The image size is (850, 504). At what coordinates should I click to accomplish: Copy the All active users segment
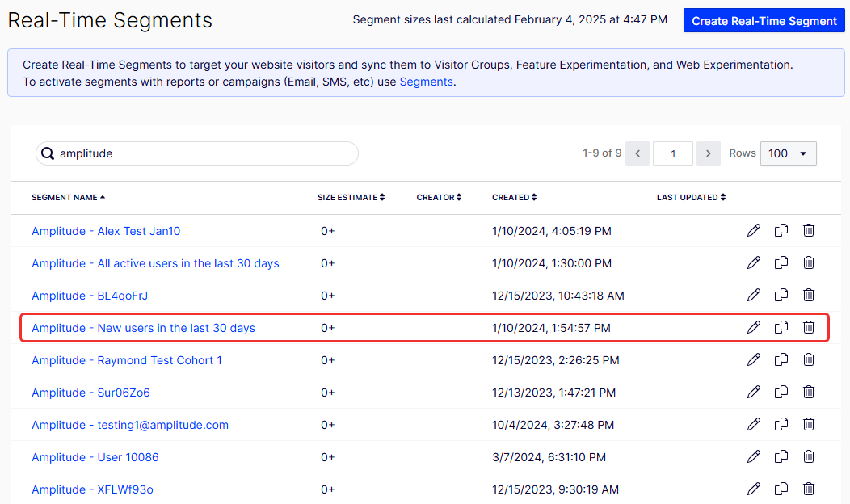tap(781, 262)
